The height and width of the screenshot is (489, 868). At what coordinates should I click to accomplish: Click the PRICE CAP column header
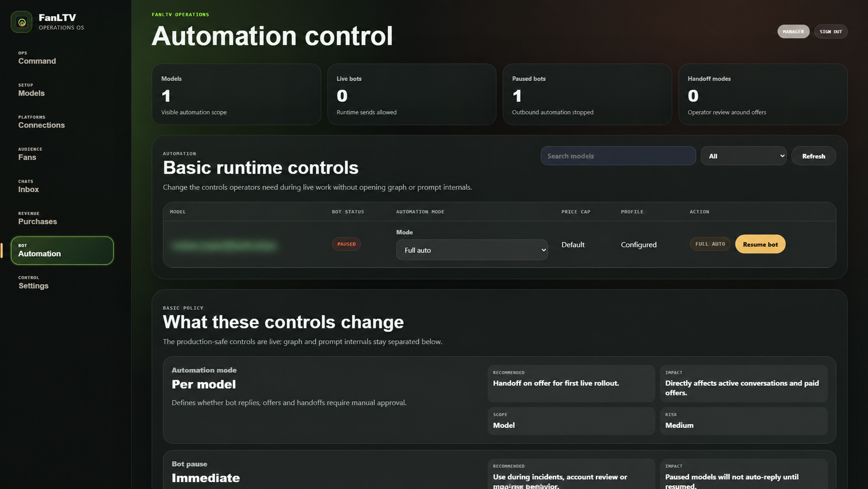(576, 212)
